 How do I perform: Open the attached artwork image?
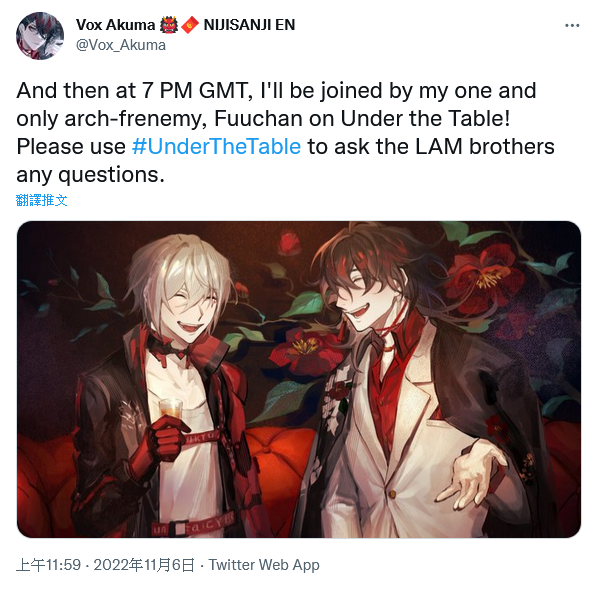299,379
